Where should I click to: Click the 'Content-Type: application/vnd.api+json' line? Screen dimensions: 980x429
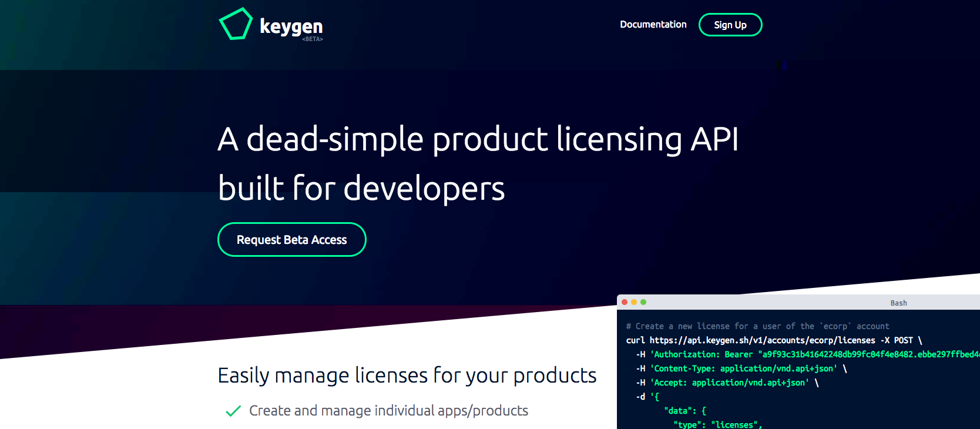[741, 368]
